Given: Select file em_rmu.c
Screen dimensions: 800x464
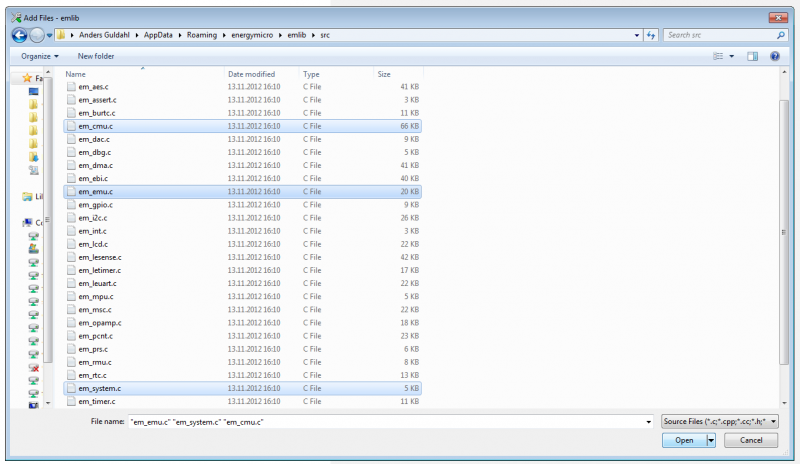Looking at the screenshot, I should point(242,362).
